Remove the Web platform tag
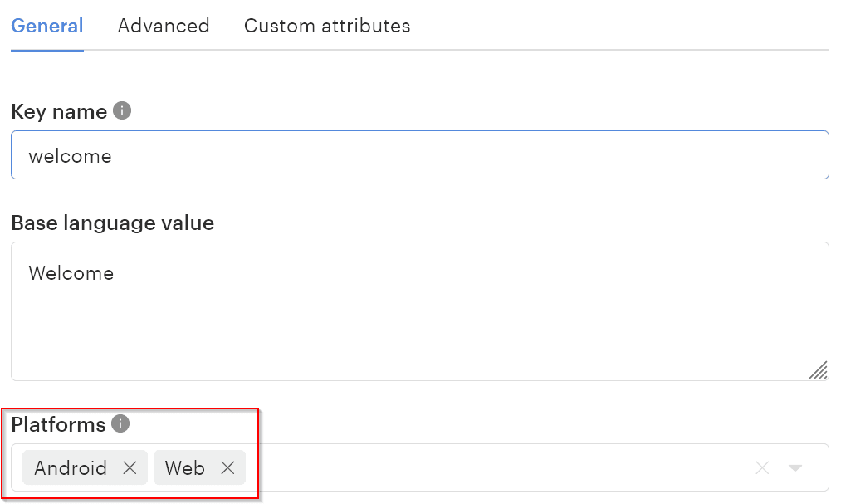Screen dimensions: 841x504 [227, 468]
